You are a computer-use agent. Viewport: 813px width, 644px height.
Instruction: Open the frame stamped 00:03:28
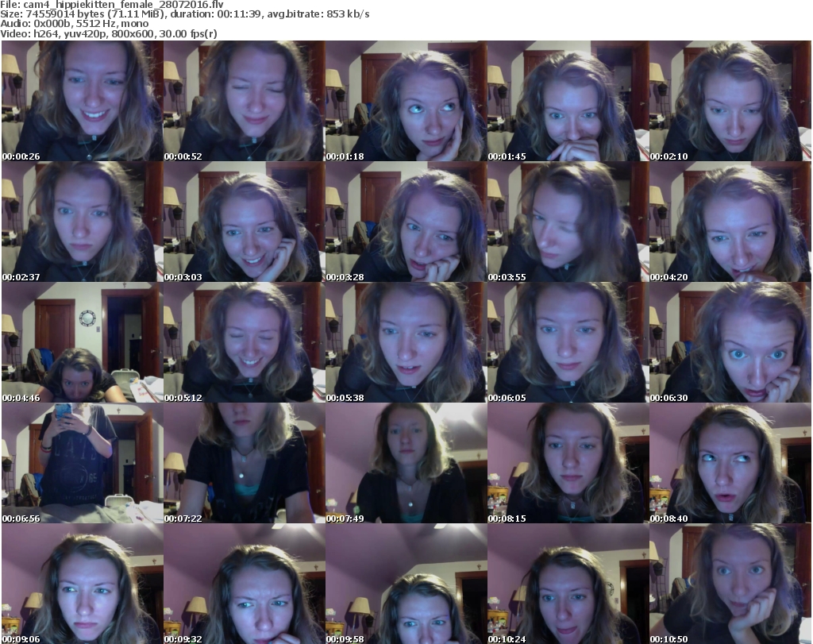[x=406, y=222]
